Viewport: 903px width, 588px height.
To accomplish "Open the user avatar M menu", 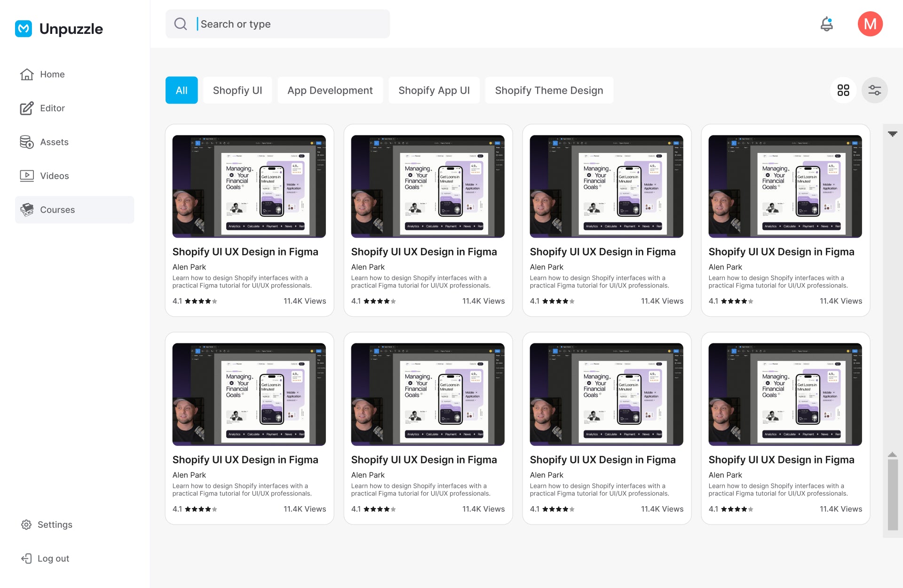I will (x=870, y=24).
